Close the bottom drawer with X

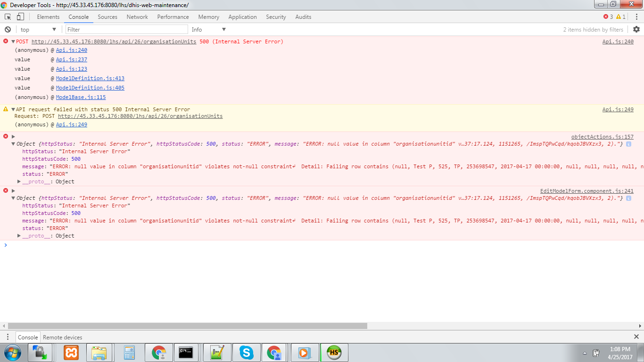pyautogui.click(x=636, y=337)
